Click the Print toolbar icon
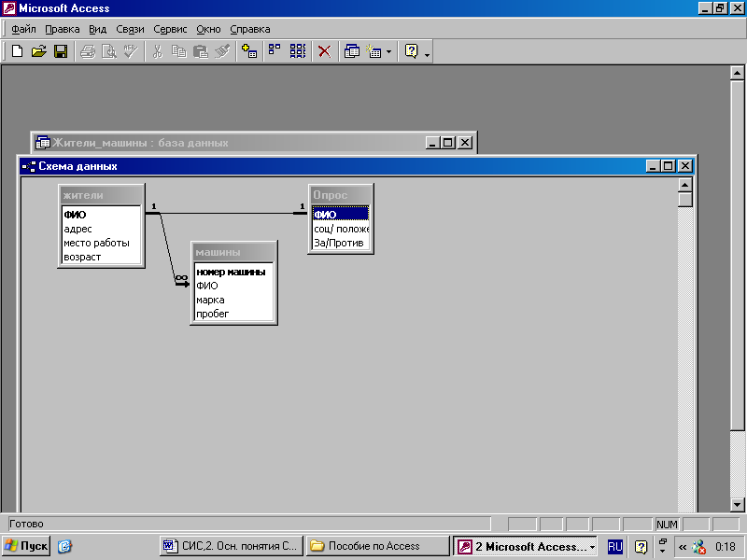The height and width of the screenshot is (560, 747). pos(88,51)
